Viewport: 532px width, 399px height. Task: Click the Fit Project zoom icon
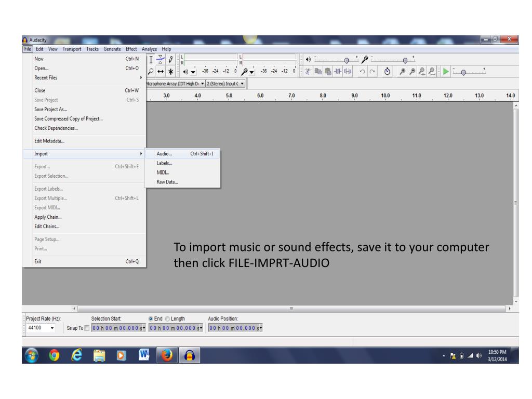point(432,71)
